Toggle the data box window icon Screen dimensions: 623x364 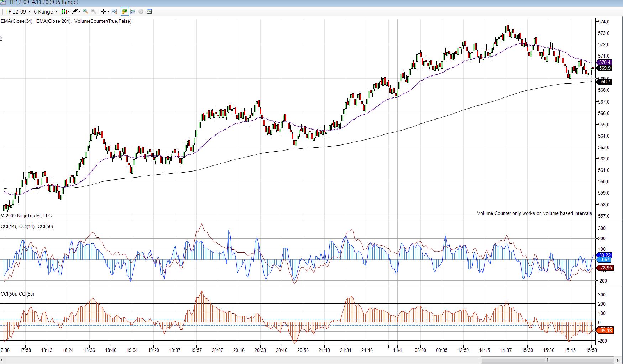point(149,11)
